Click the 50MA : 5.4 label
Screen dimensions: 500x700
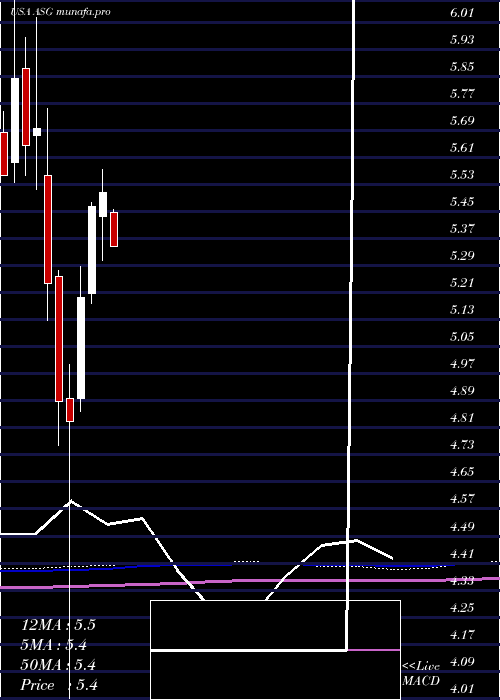(58, 665)
